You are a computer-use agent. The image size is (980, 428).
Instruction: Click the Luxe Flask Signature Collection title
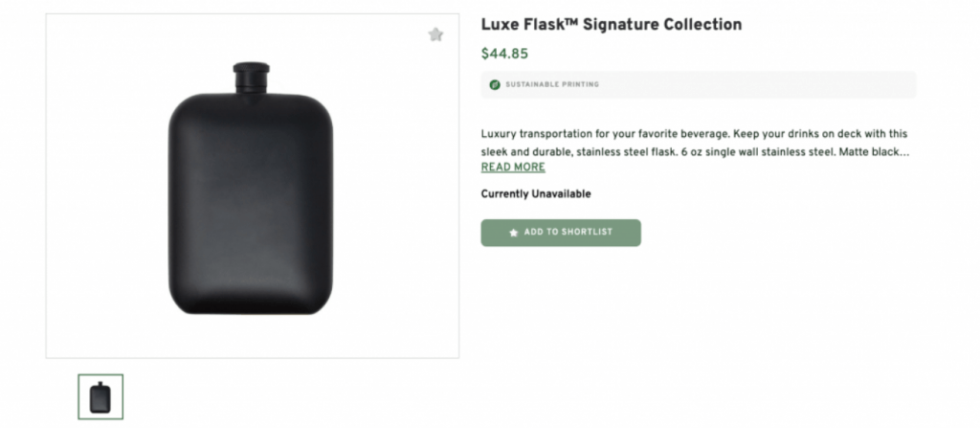point(611,25)
